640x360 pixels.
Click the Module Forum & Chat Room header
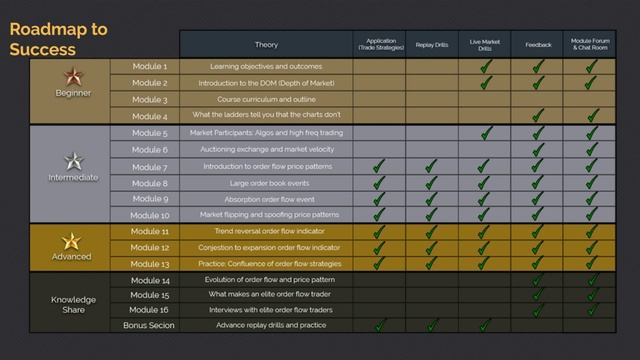tap(590, 44)
